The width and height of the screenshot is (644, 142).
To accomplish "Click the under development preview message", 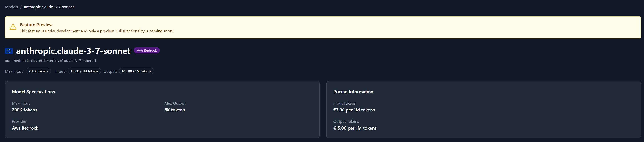I will (x=97, y=31).
